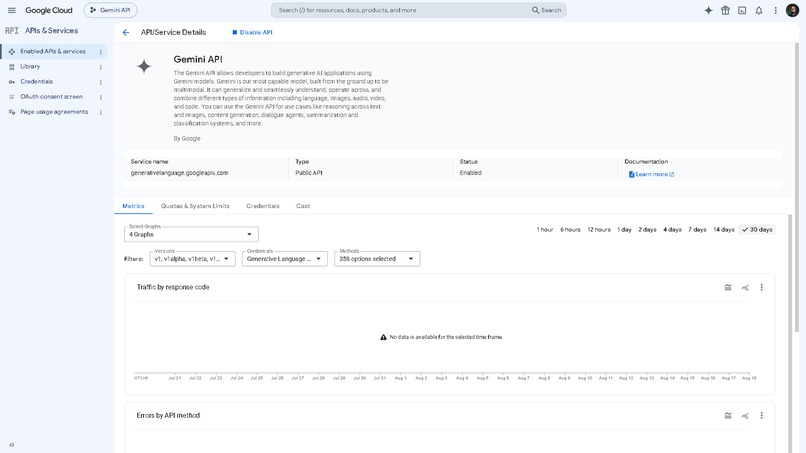Click the Enabled status value
The height and width of the screenshot is (453, 806).
[x=470, y=173]
